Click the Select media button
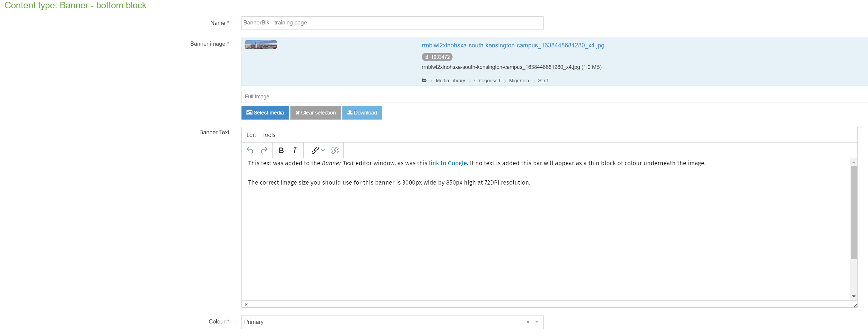The height and width of the screenshot is (336, 868). point(265,112)
